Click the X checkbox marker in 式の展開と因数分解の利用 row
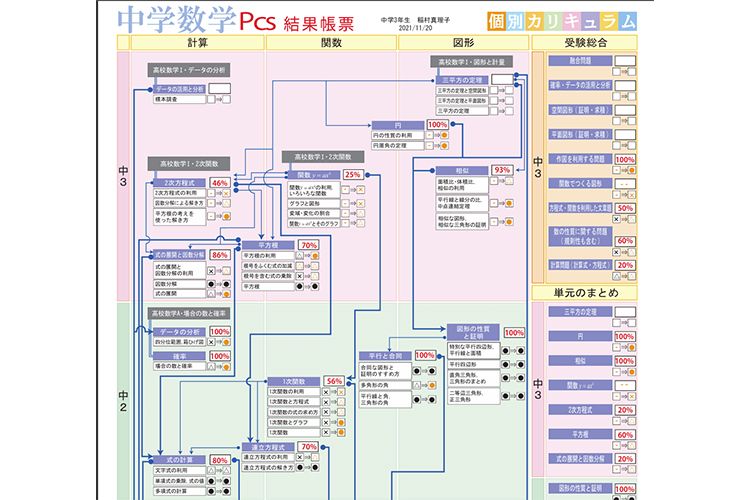This screenshot has height=500, width=750. (x=211, y=271)
